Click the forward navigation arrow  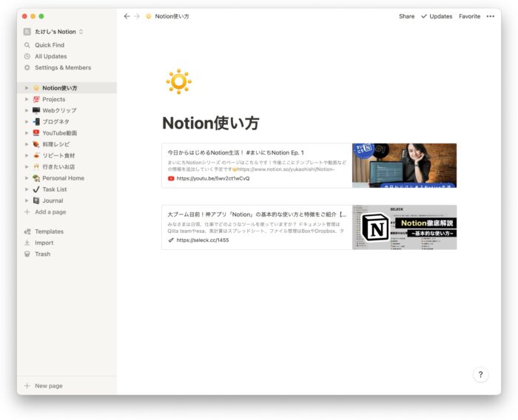tap(136, 16)
